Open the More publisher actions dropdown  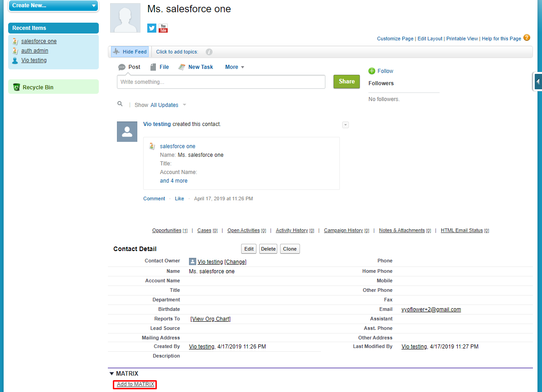[235, 67]
